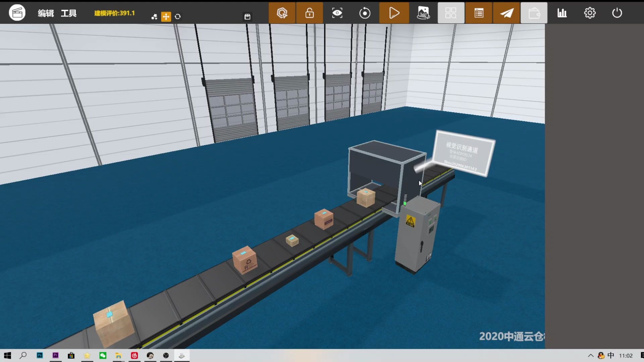Screen dimensions: 644x362
Task: Open the settings gear
Action: pos(590,13)
